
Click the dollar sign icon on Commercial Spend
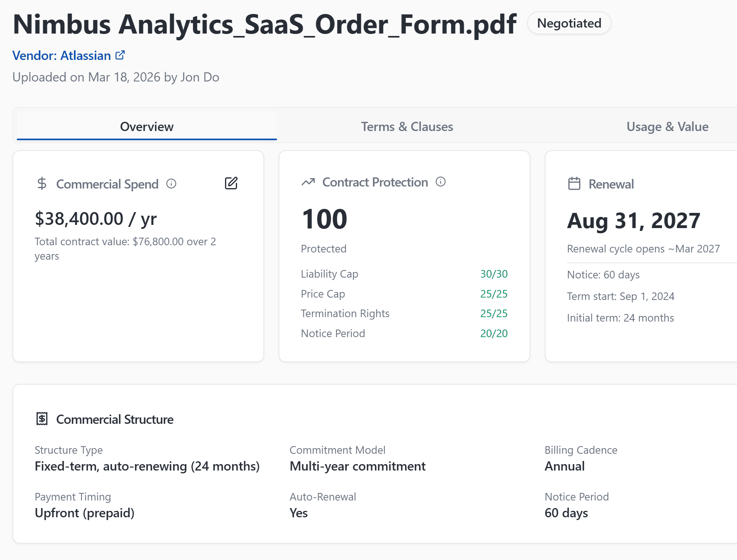click(42, 184)
